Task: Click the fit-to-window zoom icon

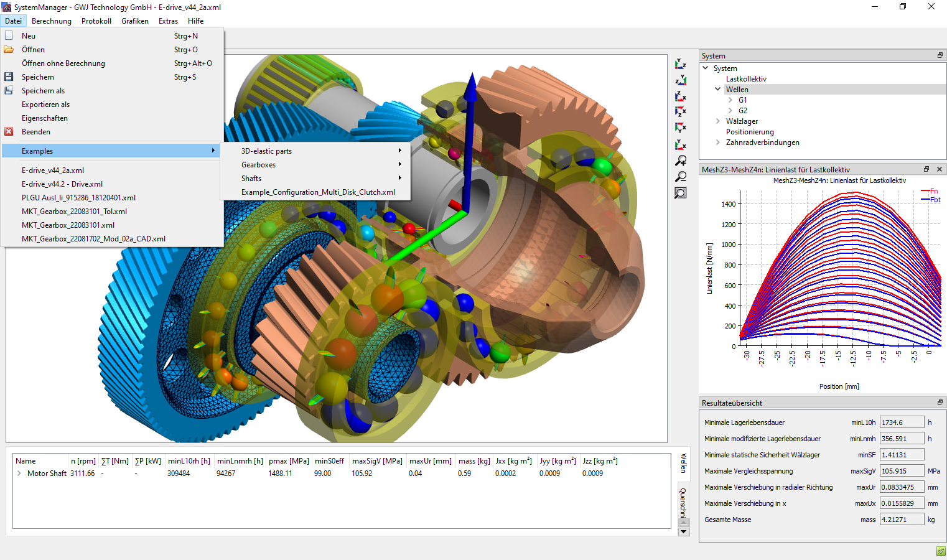Action: tap(681, 193)
